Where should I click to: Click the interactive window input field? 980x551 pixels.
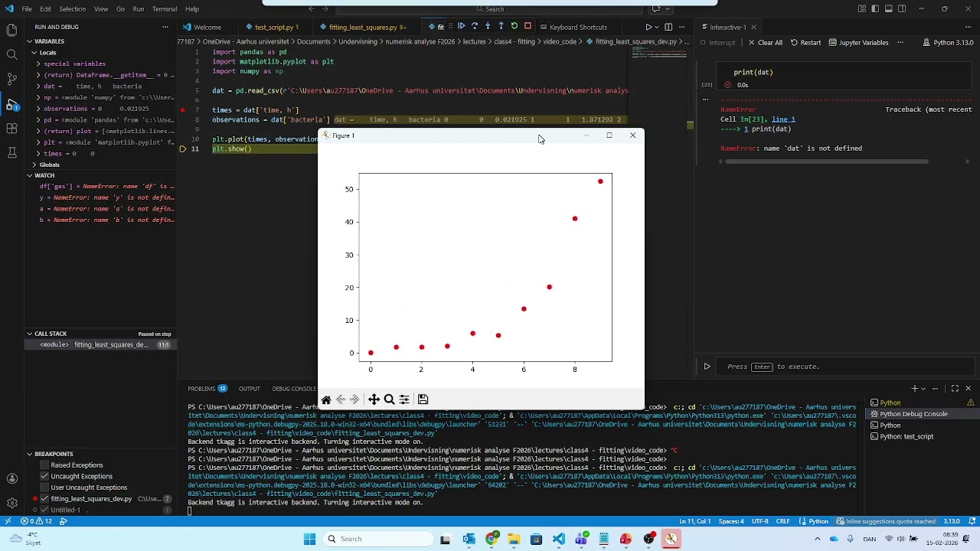click(846, 367)
